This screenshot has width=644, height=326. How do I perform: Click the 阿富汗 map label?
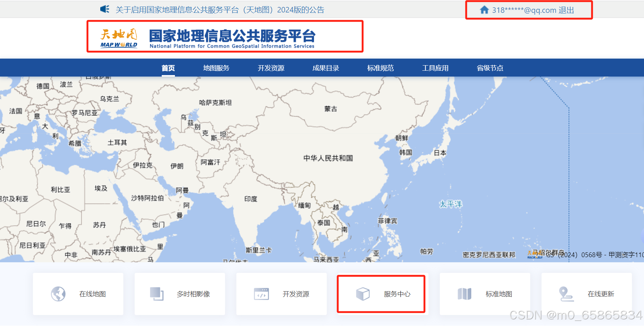(x=210, y=162)
